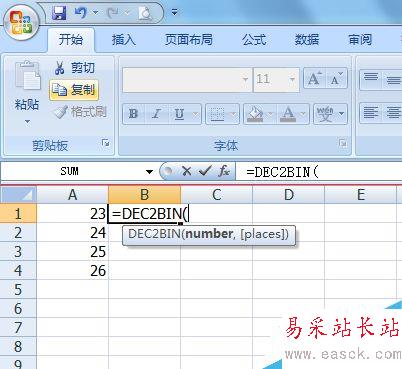Click the DEC2BIN function name in tooltip
This screenshot has width=402, height=369.
(154, 234)
